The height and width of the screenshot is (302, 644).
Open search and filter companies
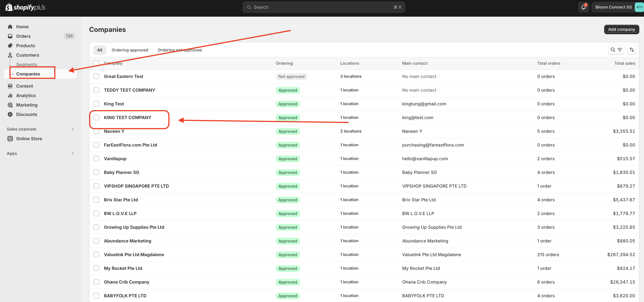[616, 50]
